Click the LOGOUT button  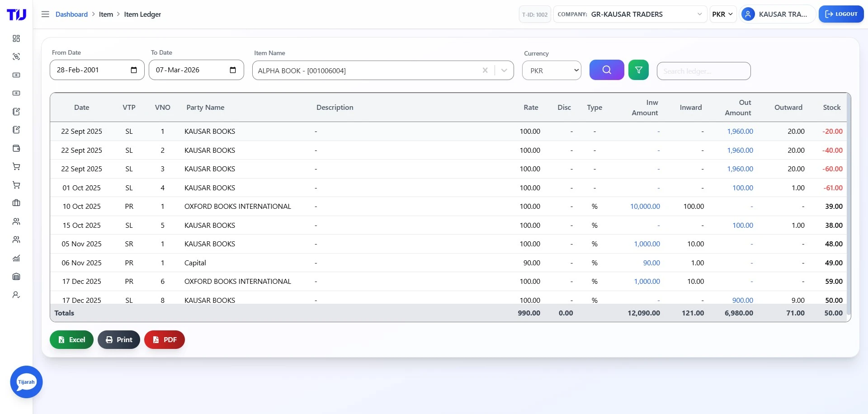[x=841, y=14]
